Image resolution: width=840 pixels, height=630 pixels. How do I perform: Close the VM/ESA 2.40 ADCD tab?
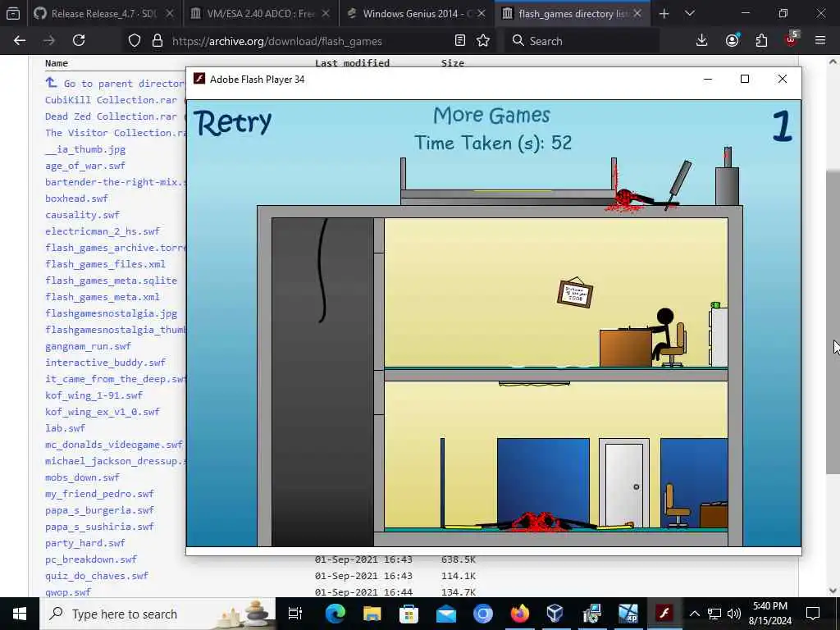tap(326, 14)
